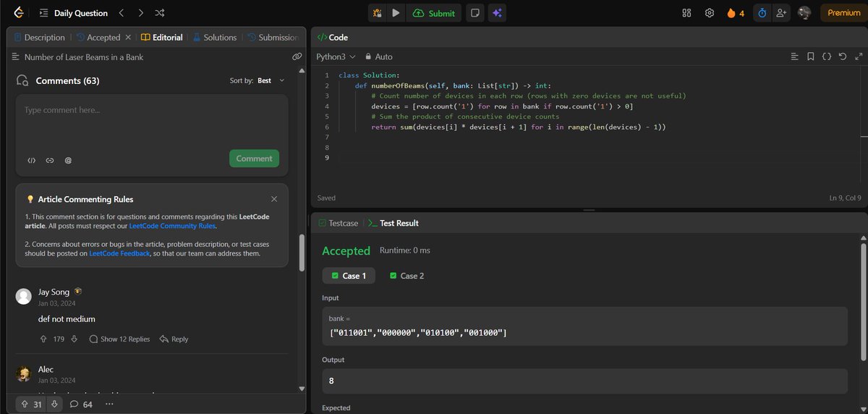Open the notes sticky icon

click(x=475, y=13)
